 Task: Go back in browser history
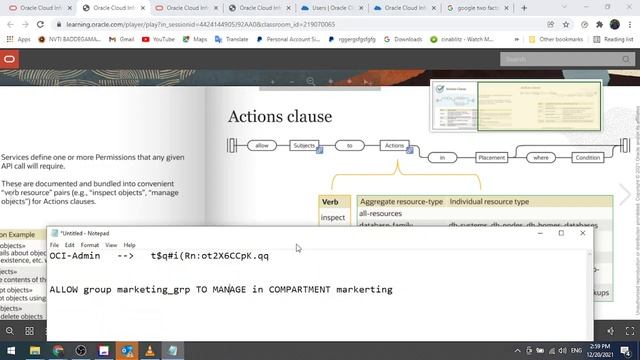(x=10, y=24)
